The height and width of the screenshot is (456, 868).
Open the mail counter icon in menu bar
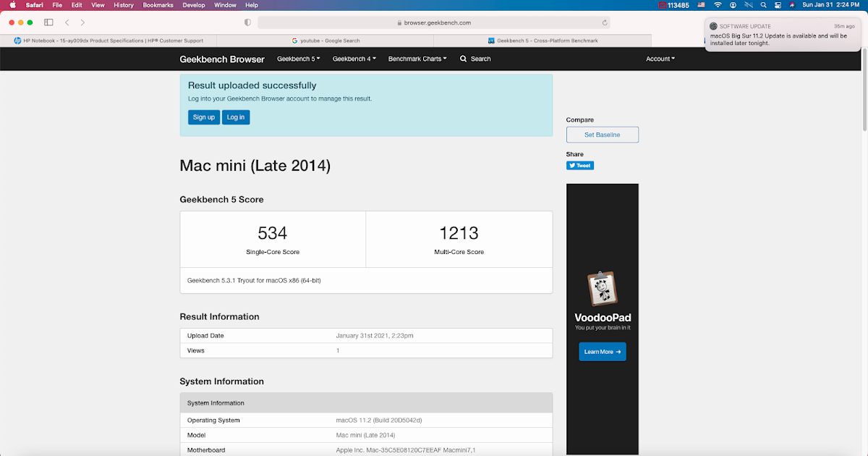[x=674, y=5]
